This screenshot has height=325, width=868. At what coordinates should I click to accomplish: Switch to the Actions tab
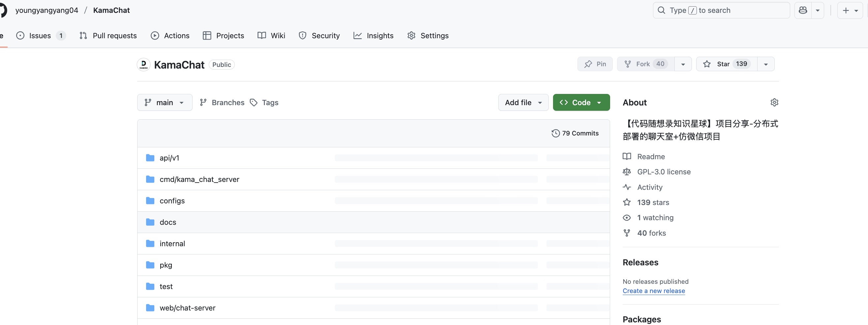(170, 35)
